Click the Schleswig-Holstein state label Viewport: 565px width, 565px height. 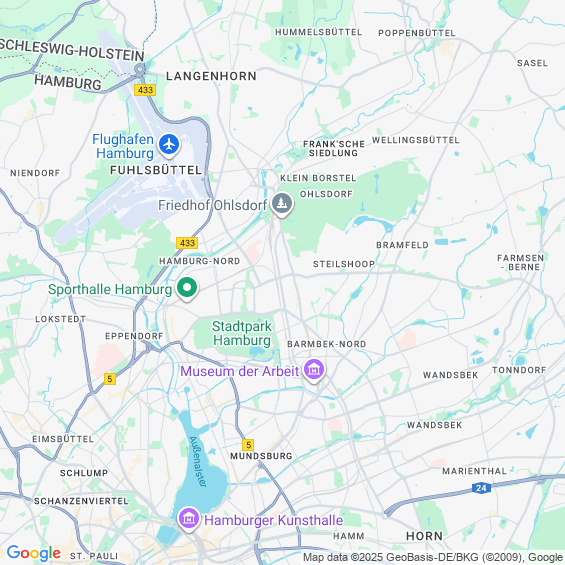(71, 51)
